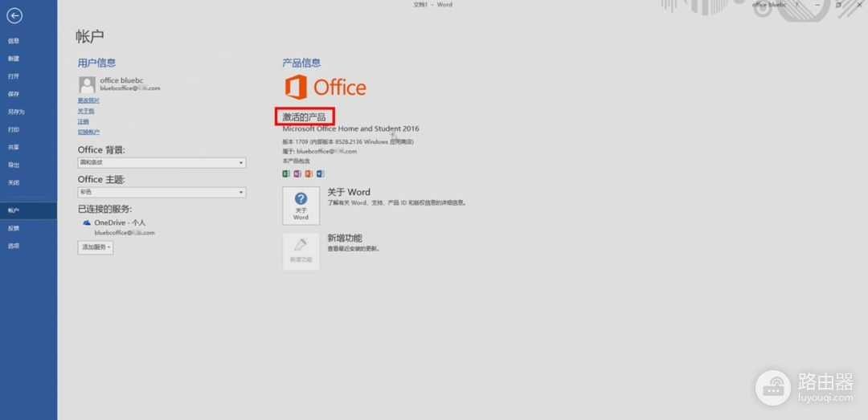
Task: Choose 另存为 in the sidebar
Action: pyautogui.click(x=15, y=112)
